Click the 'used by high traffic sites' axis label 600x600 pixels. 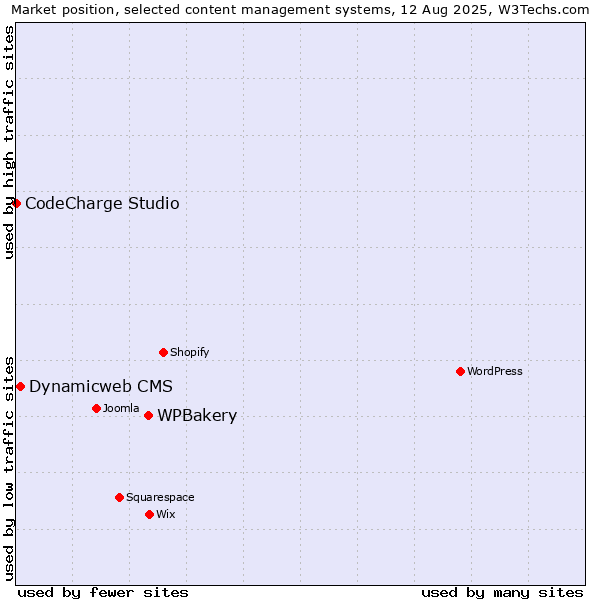point(9,142)
